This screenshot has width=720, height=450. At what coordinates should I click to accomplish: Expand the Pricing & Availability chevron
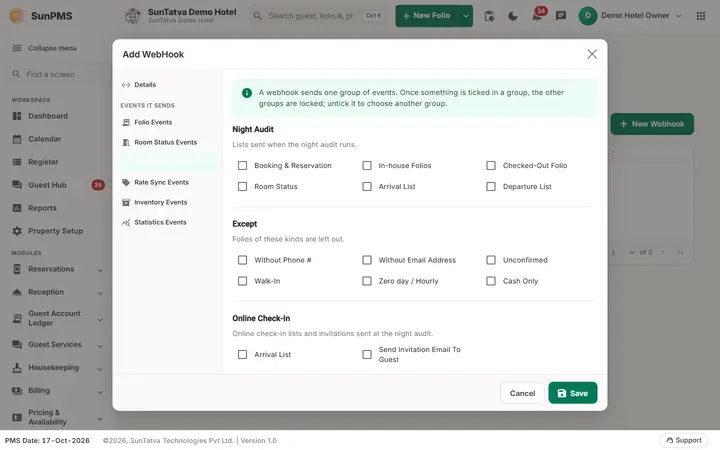pos(100,419)
